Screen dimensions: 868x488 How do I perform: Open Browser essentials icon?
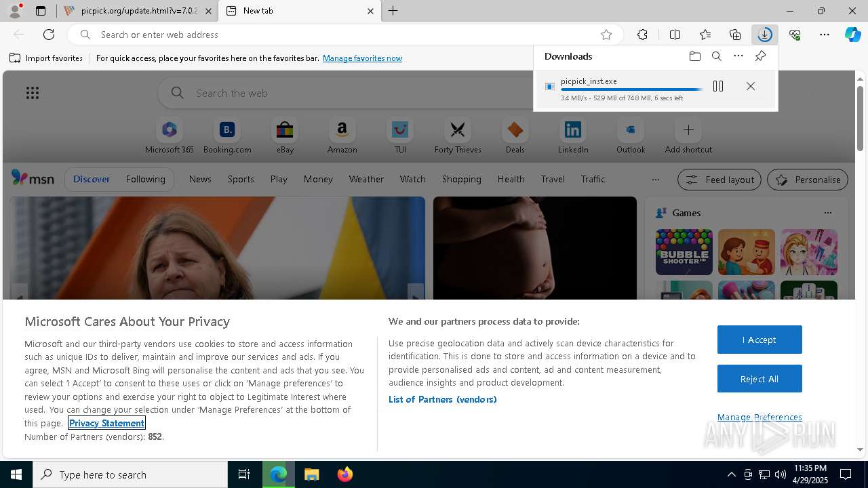tap(795, 35)
